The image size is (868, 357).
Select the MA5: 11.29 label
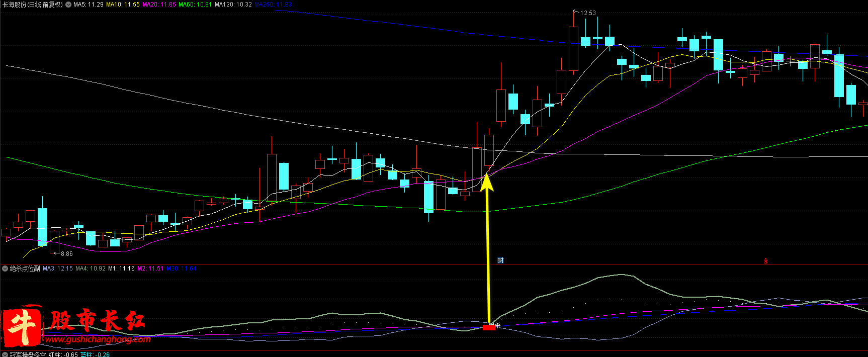tap(89, 5)
